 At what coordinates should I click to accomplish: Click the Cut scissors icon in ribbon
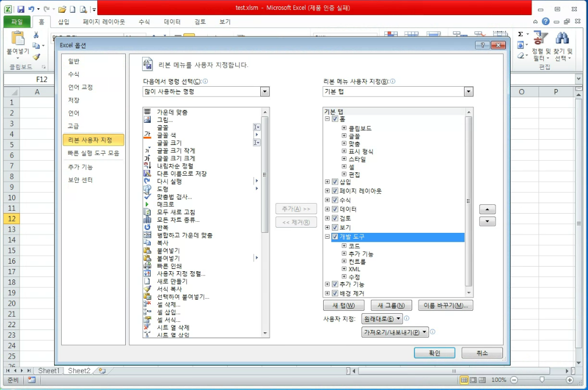click(x=36, y=36)
